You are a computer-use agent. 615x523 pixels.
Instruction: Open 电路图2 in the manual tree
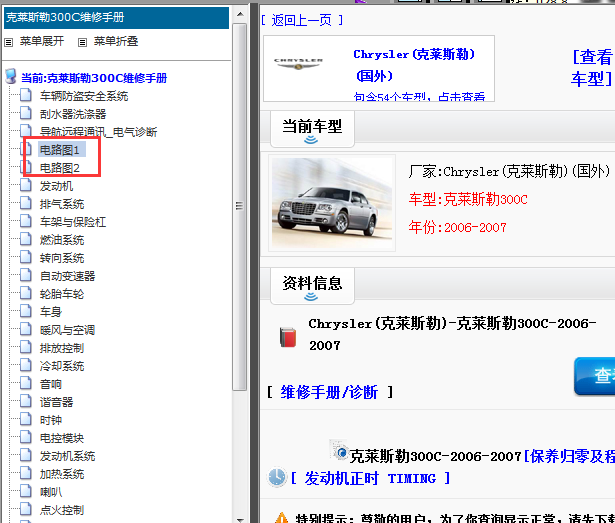[60, 168]
